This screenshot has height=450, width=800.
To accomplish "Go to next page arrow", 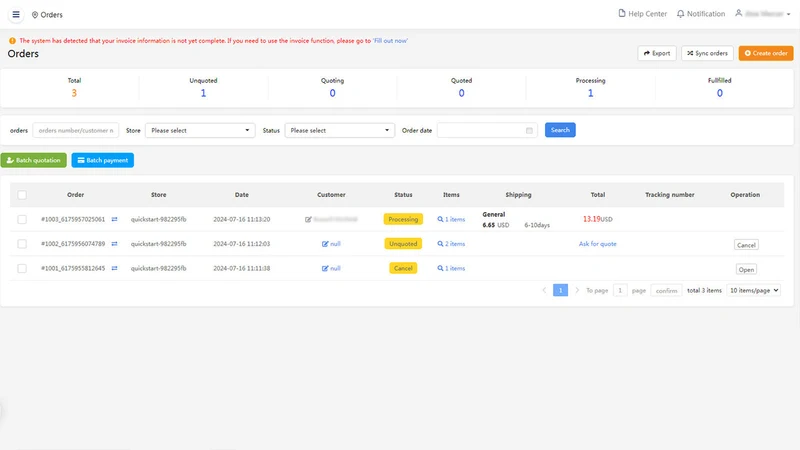I will tap(577, 290).
